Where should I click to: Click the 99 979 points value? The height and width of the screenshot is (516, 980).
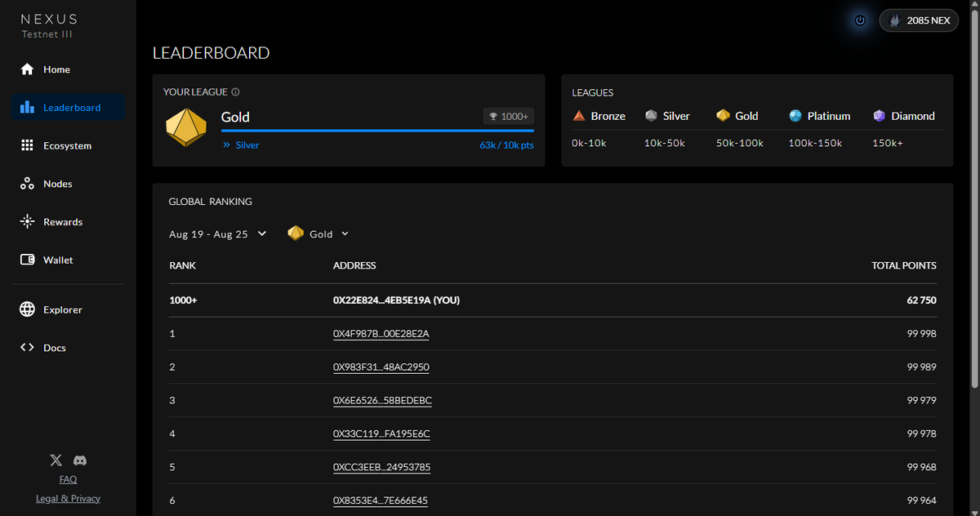pos(921,400)
